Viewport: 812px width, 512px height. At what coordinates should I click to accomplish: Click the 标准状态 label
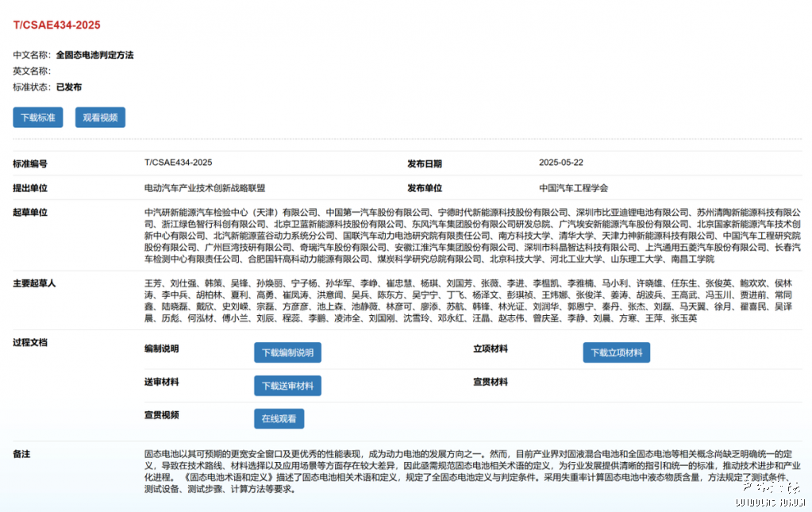(32, 87)
